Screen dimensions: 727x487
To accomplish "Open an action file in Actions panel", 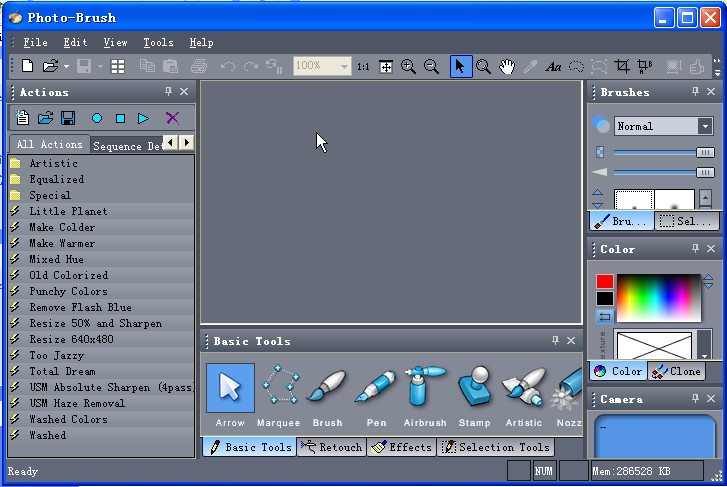I will click(45, 118).
